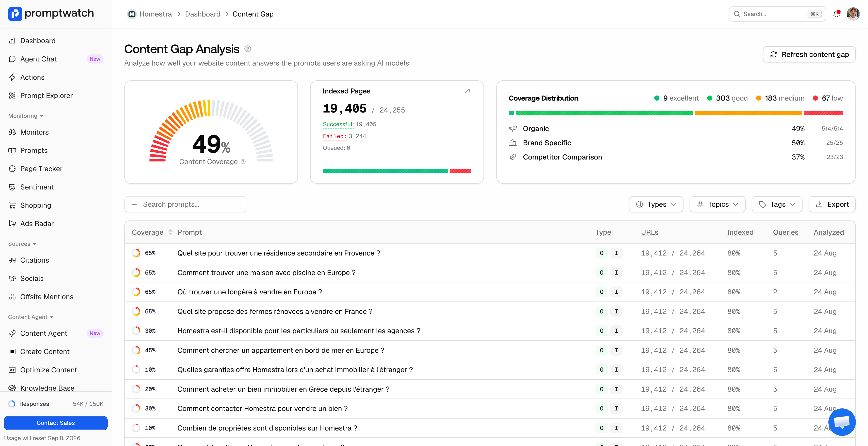
Task: Go to Dashboard in the breadcrumb
Action: point(203,14)
